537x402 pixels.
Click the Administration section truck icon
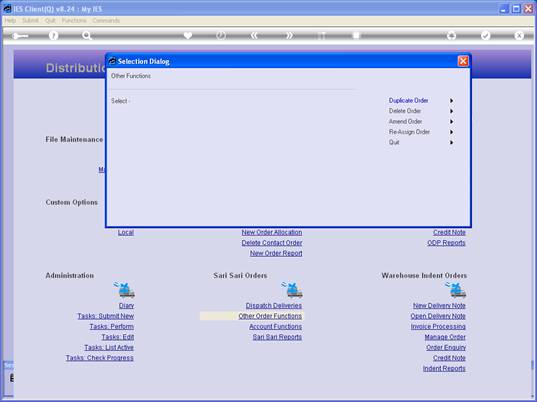click(x=124, y=289)
